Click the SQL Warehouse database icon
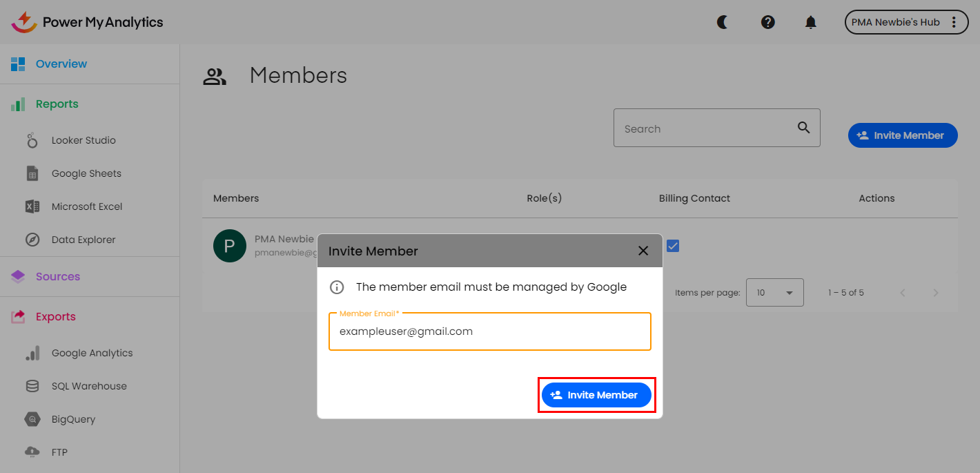Screen dimensions: 980x473 point(32,386)
